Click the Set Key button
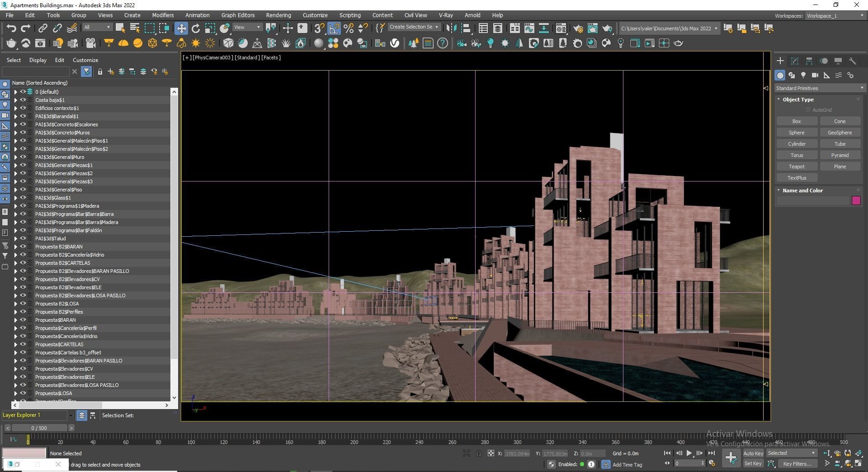This screenshot has width=868, height=472. point(753,463)
